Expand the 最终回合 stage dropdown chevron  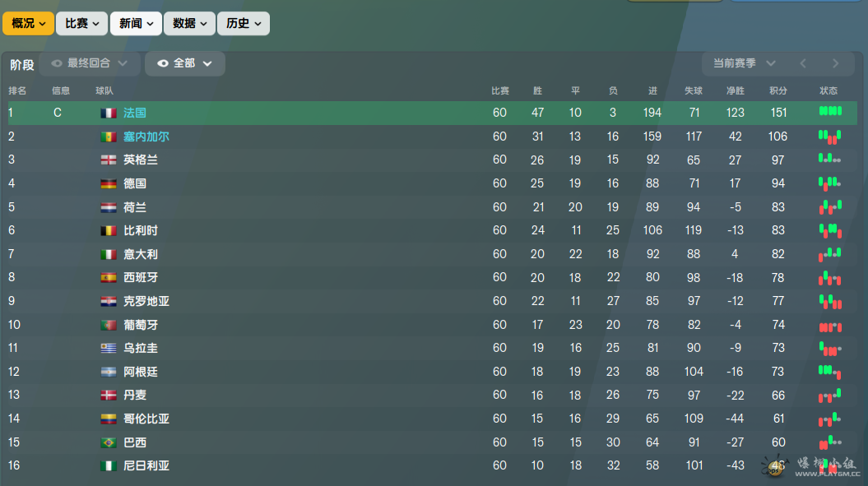[x=123, y=63]
